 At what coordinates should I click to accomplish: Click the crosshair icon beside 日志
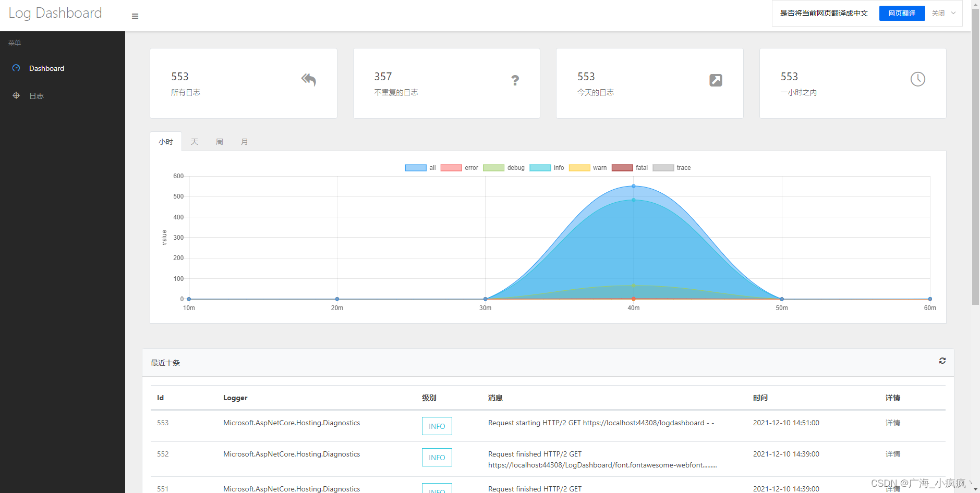pos(16,95)
